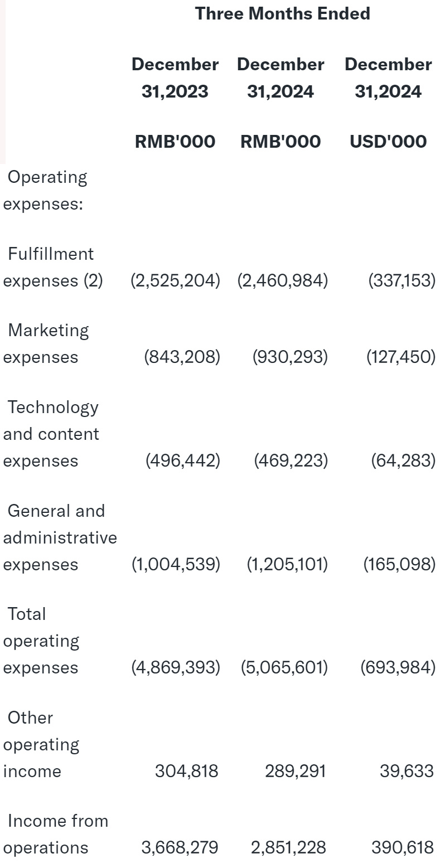Click the Marketing expenses row label
This screenshot has width=440, height=868.
pyautogui.click(x=47, y=343)
